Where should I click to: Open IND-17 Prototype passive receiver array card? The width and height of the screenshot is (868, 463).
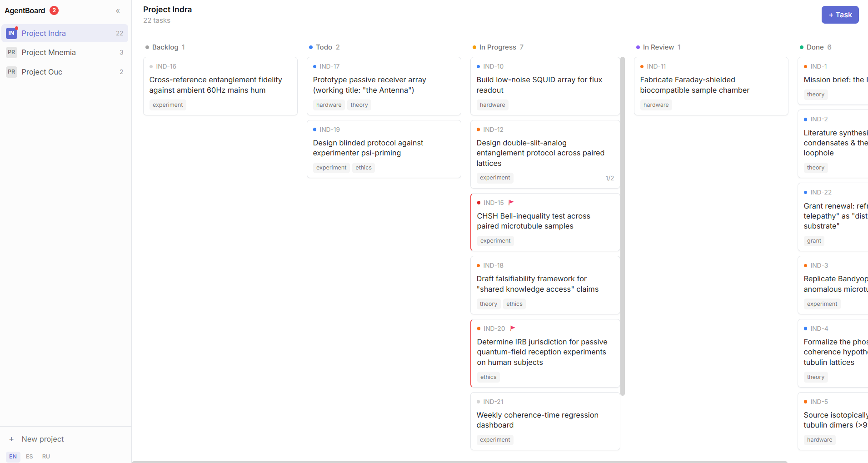[384, 86]
